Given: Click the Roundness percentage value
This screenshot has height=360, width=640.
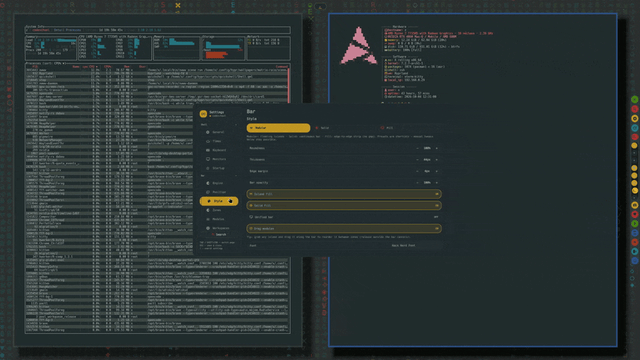Looking at the screenshot, I should click(427, 148).
